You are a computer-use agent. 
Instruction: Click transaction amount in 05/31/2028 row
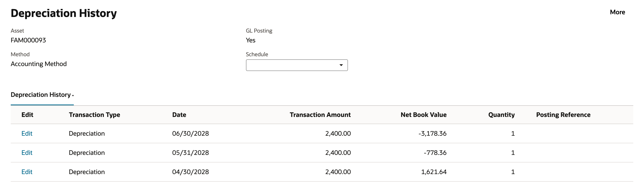pos(338,153)
